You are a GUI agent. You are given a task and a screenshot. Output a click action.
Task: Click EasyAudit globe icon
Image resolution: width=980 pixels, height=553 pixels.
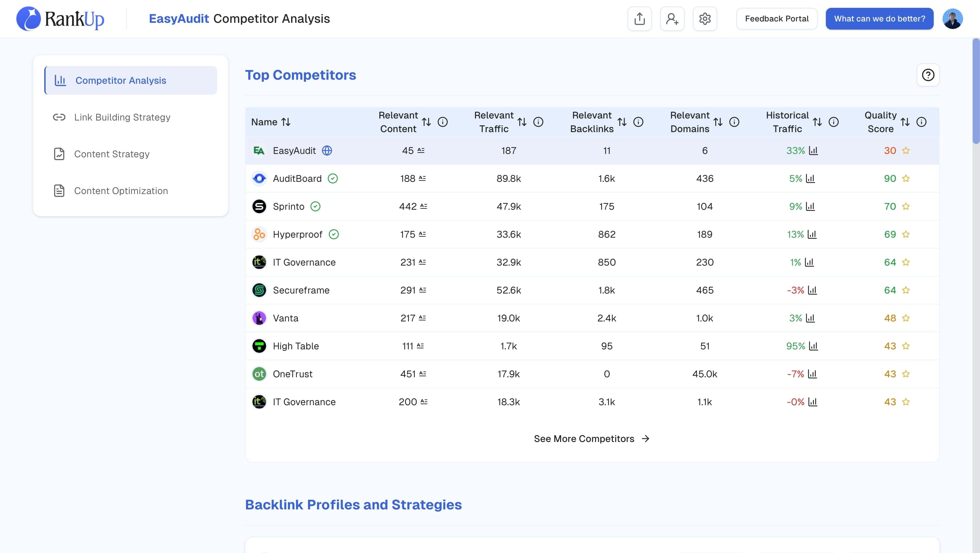point(327,151)
